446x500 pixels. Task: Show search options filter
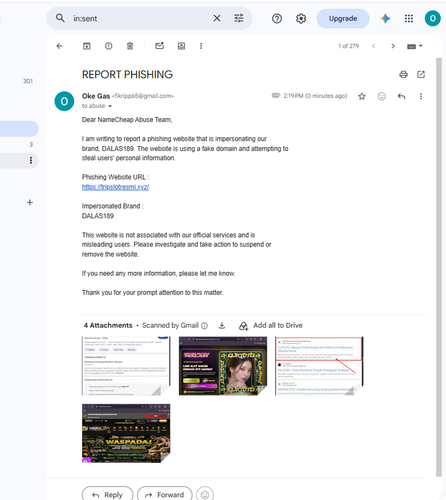pos(239,18)
